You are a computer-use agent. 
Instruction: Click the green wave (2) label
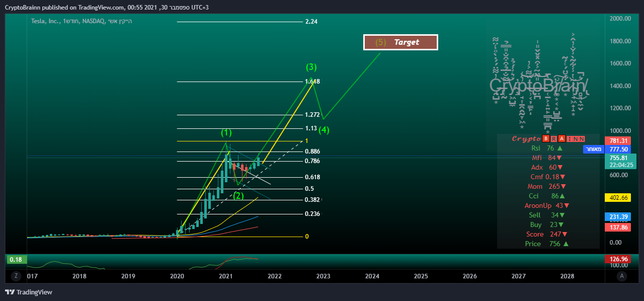(238, 196)
